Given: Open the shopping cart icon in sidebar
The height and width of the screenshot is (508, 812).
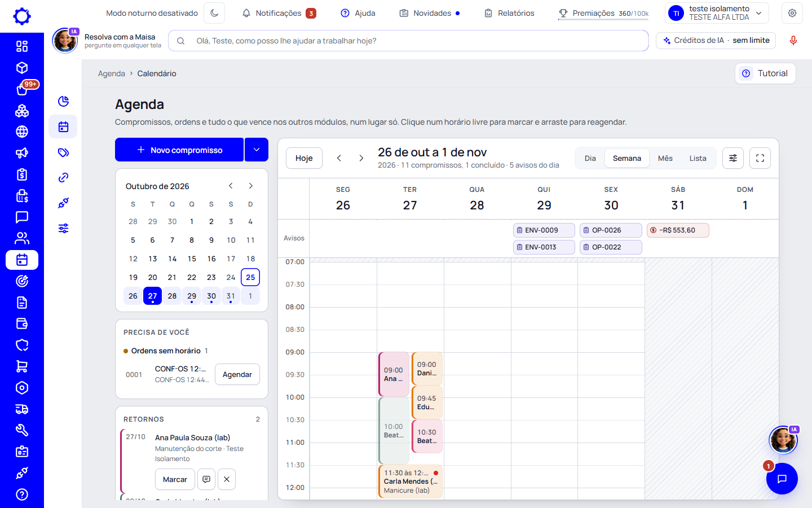Looking at the screenshot, I should (22, 366).
